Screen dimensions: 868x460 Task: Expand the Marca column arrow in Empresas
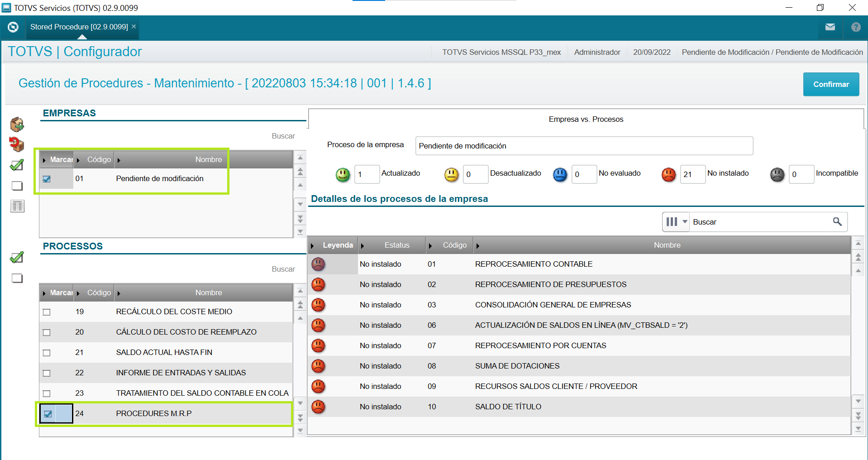(44, 160)
